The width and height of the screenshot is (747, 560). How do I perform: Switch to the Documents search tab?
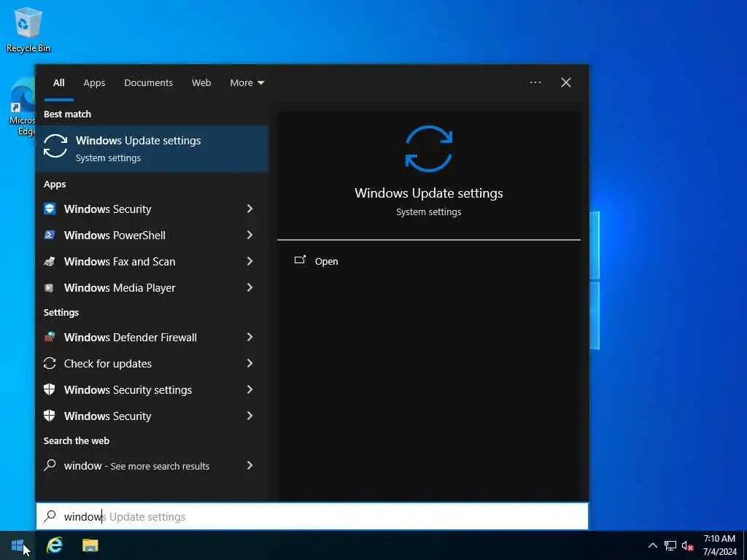coord(148,83)
